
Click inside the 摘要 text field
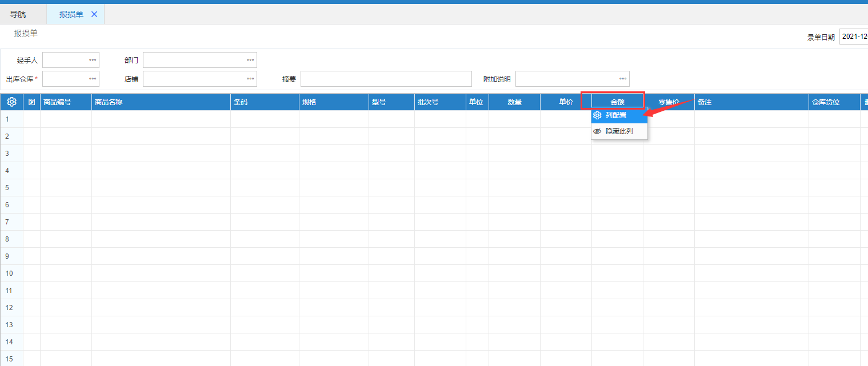coord(386,79)
